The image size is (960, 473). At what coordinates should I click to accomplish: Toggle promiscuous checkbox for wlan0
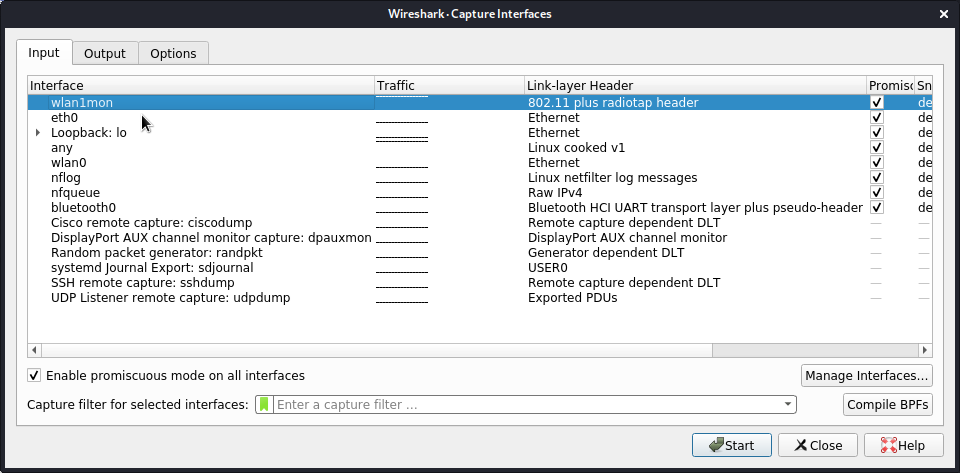click(x=877, y=162)
